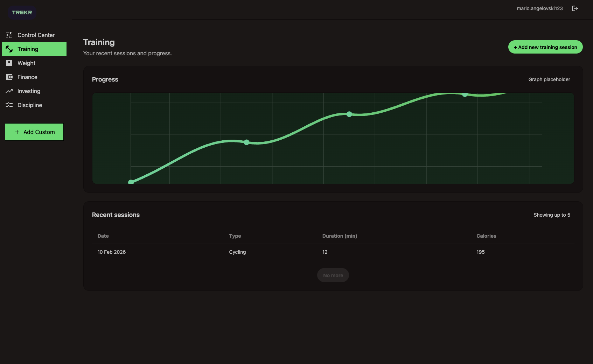Select the second data point on progress graph
Image resolution: width=593 pixels, height=364 pixels.
246,142
